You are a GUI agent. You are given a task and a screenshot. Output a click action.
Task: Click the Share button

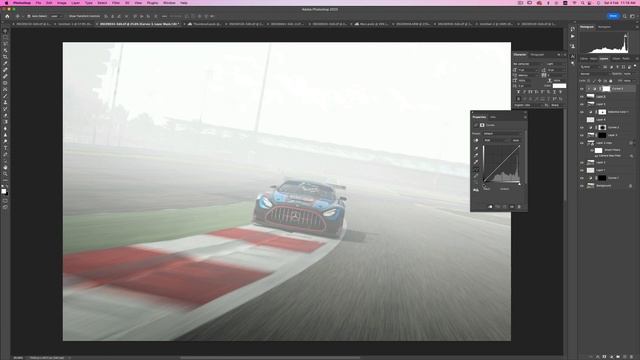click(x=613, y=16)
